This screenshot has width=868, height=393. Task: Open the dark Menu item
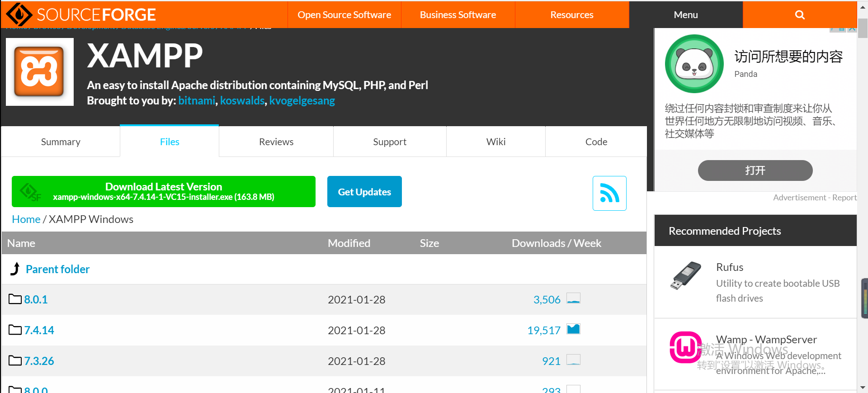[x=686, y=15]
